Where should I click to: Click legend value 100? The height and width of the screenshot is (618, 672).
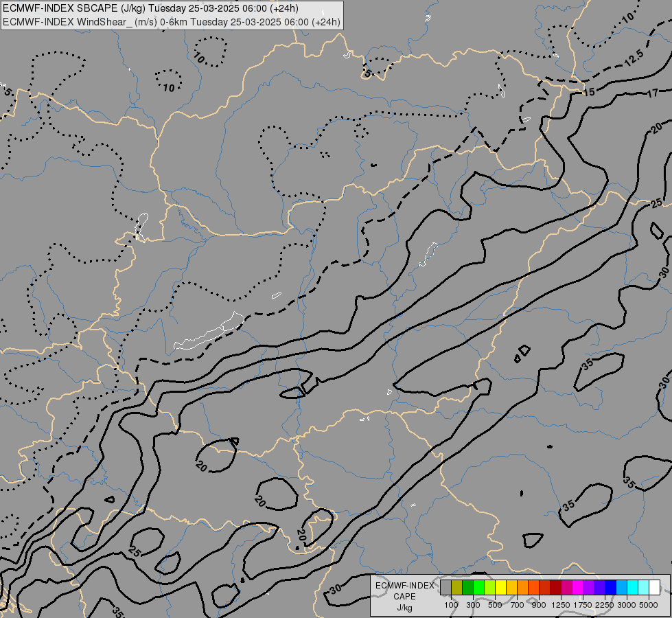coord(451,605)
